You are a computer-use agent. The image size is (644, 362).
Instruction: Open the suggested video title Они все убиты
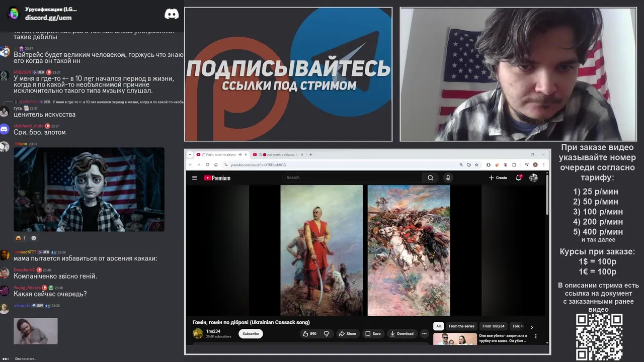503,338
